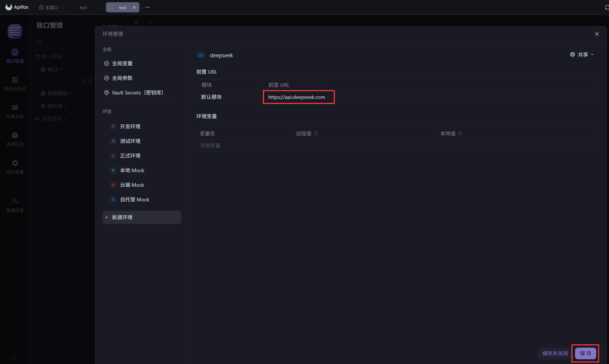Close the 环境管理 dialog
This screenshot has width=609, height=364.
click(x=597, y=34)
